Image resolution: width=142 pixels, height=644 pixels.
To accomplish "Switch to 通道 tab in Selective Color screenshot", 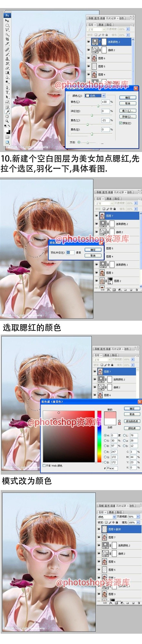I will [101, 25].
